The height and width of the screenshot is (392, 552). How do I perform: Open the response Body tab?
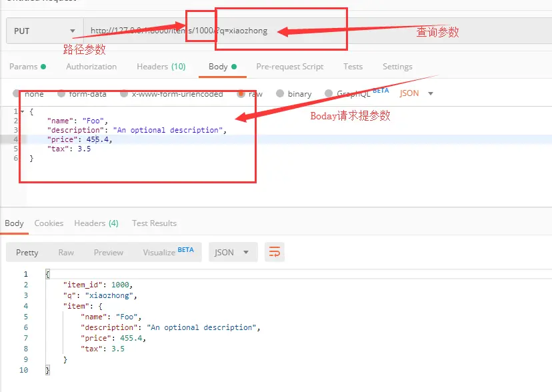tap(14, 223)
